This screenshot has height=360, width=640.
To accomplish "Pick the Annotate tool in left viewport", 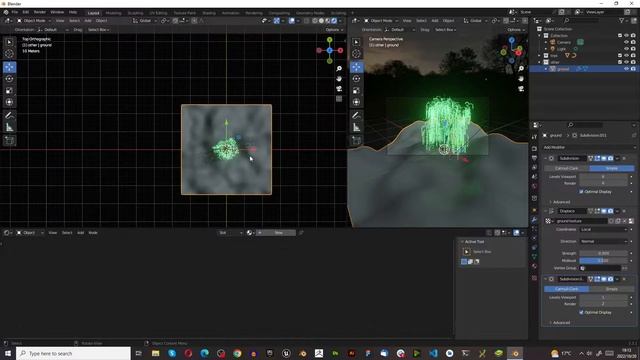I will tap(9, 116).
